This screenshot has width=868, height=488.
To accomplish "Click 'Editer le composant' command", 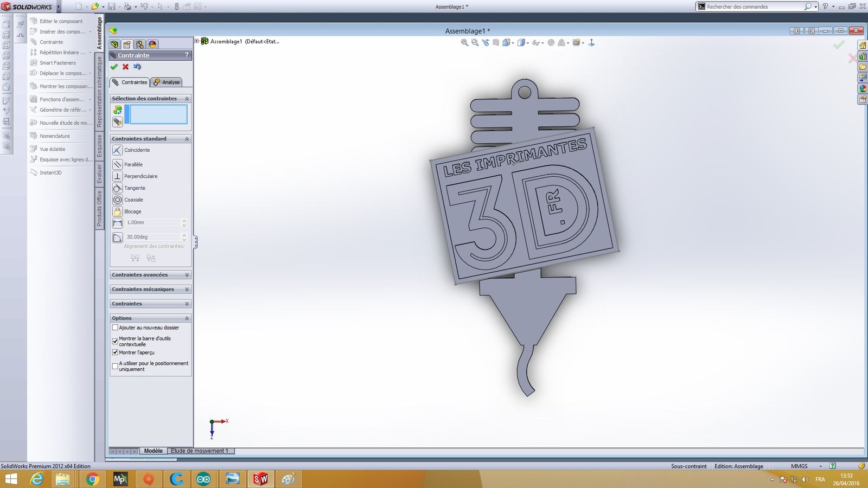I will [56, 21].
